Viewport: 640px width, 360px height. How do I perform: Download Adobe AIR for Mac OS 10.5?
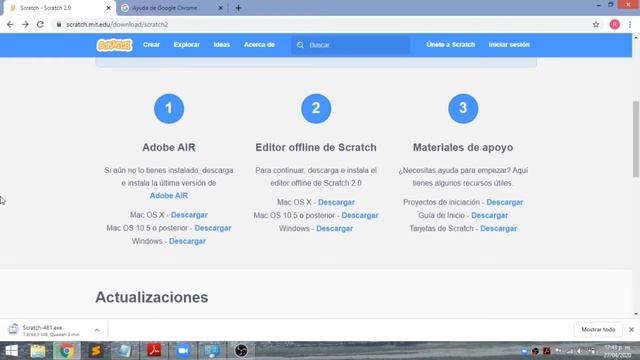[x=213, y=228]
